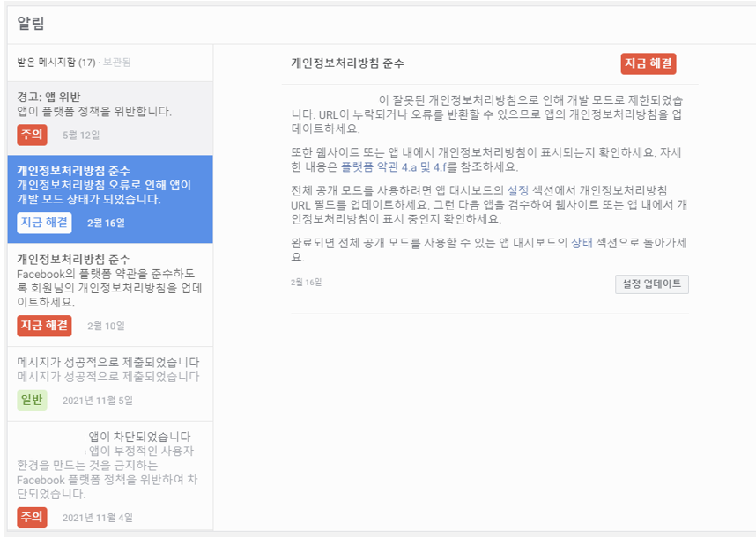Click the 2021년 11월 4일 date

[x=98, y=518]
